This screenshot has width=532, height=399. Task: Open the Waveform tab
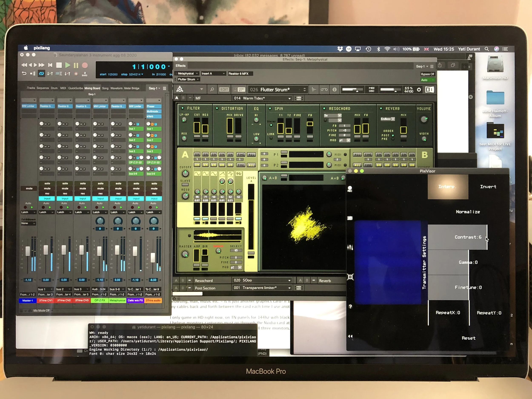tap(116, 88)
